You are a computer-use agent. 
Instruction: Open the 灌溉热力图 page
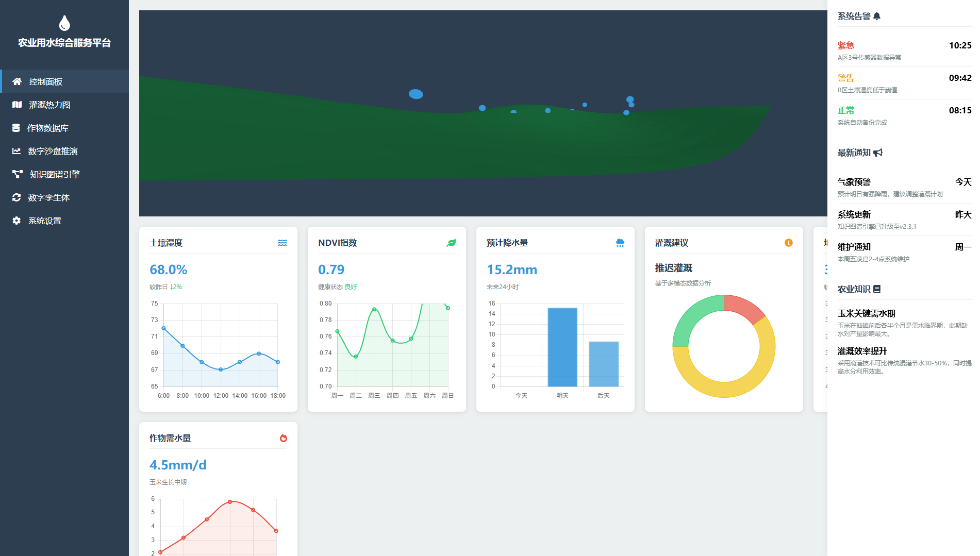(49, 105)
